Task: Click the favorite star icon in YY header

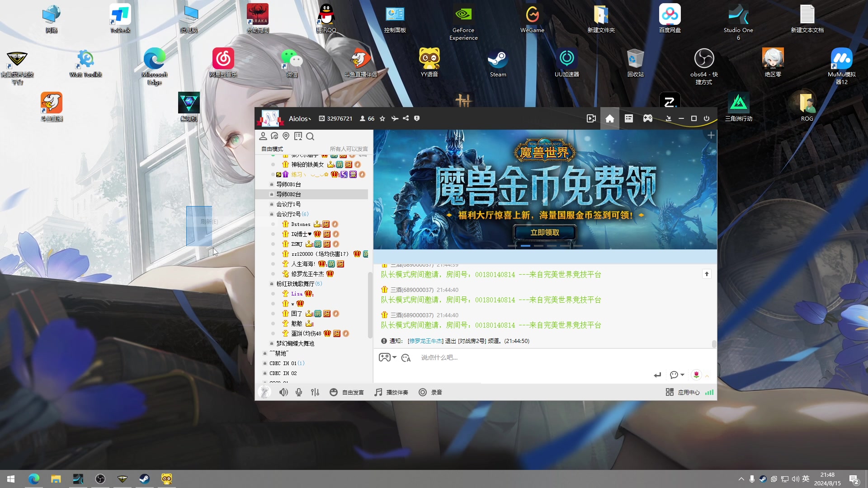Action: [382, 118]
